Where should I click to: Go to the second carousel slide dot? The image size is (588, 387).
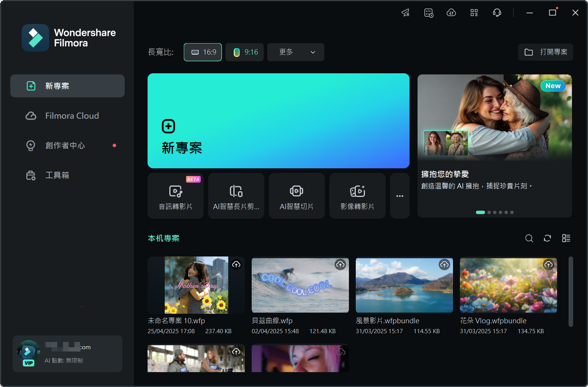[489, 213]
